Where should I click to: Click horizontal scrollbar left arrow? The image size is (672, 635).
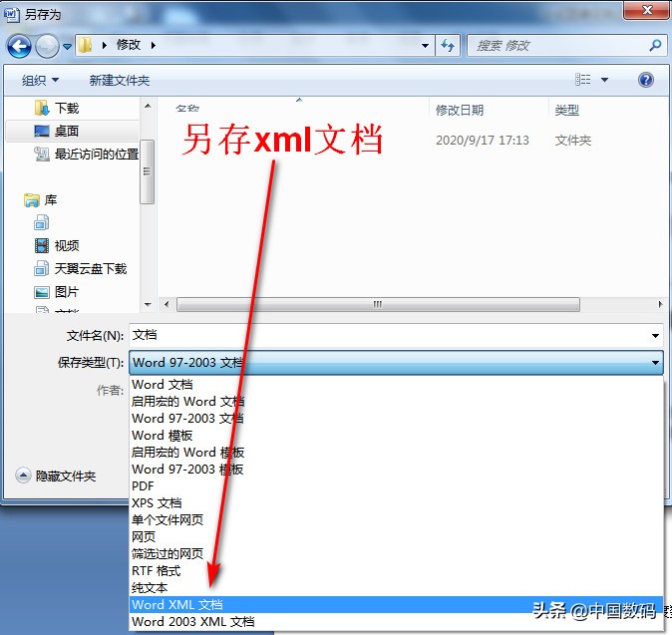pyautogui.click(x=167, y=305)
